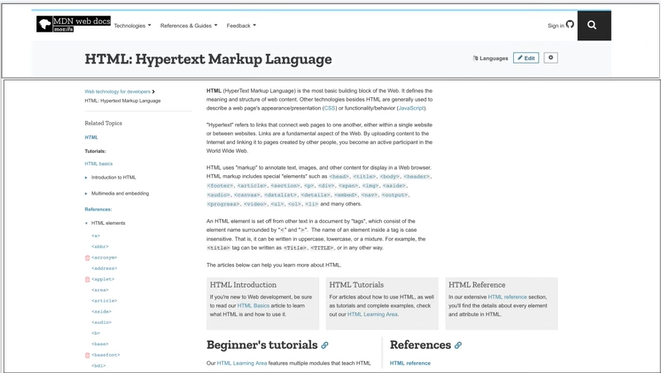Click the Edit button

(526, 58)
